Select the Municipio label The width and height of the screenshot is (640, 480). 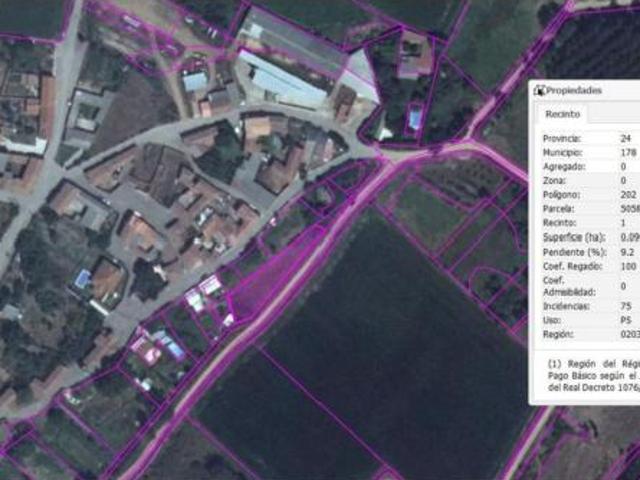(562, 153)
